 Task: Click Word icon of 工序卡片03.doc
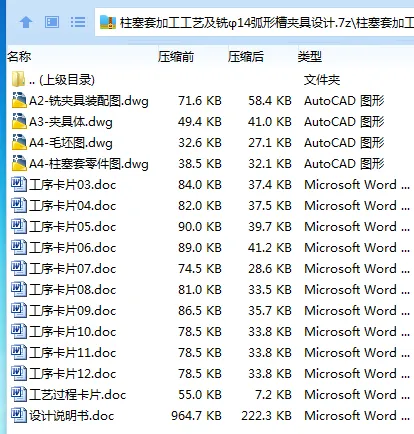coord(19,184)
